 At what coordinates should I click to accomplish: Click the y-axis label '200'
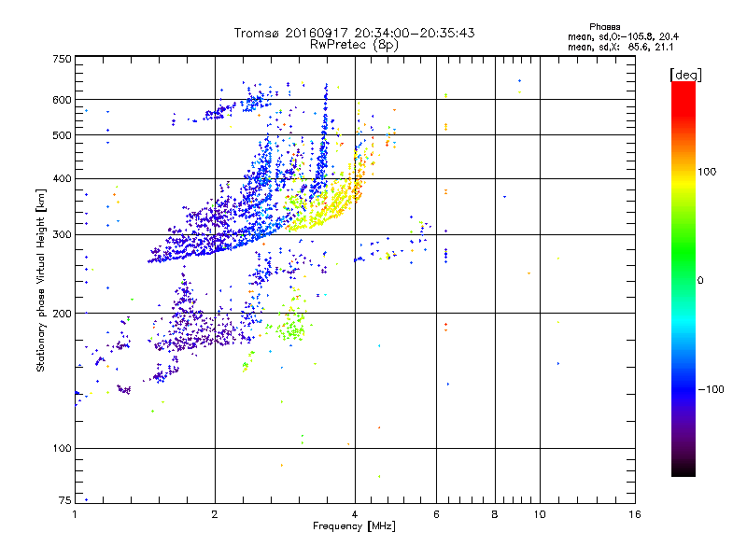62,314
